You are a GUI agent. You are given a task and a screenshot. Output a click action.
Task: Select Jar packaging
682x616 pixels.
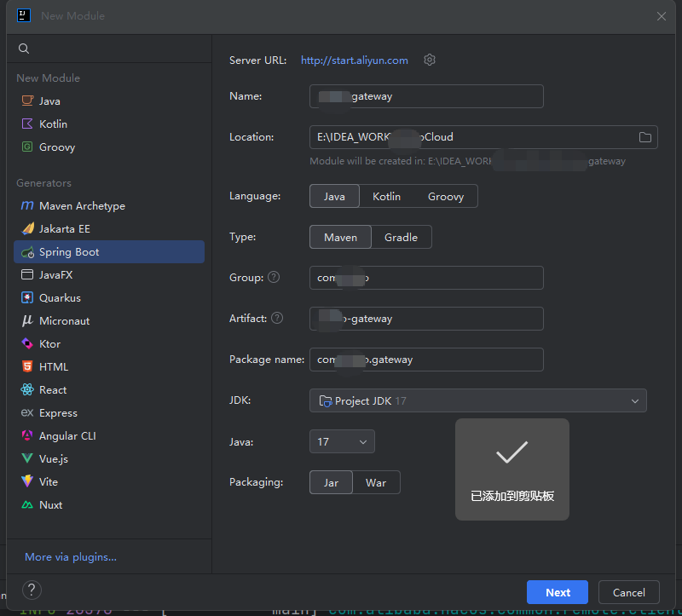tap(331, 482)
